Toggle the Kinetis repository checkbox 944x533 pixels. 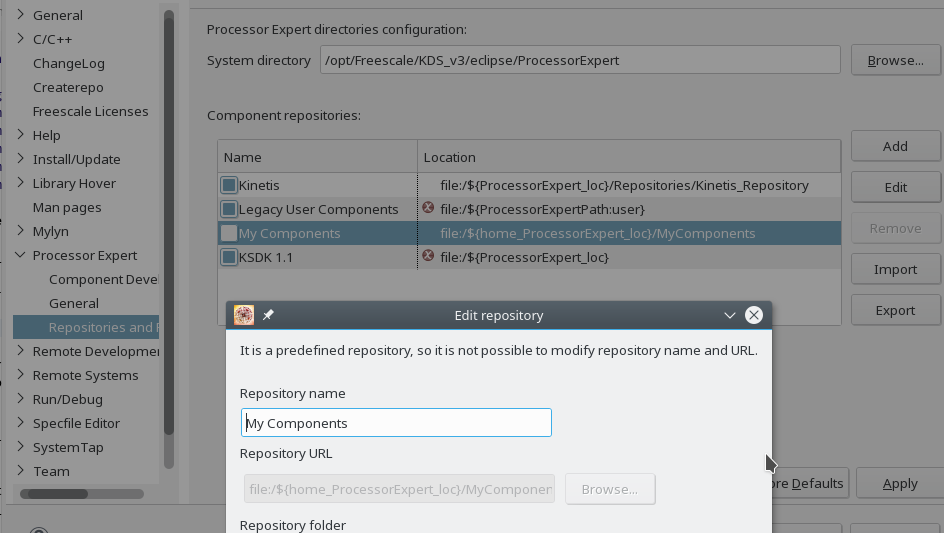pyautogui.click(x=229, y=185)
